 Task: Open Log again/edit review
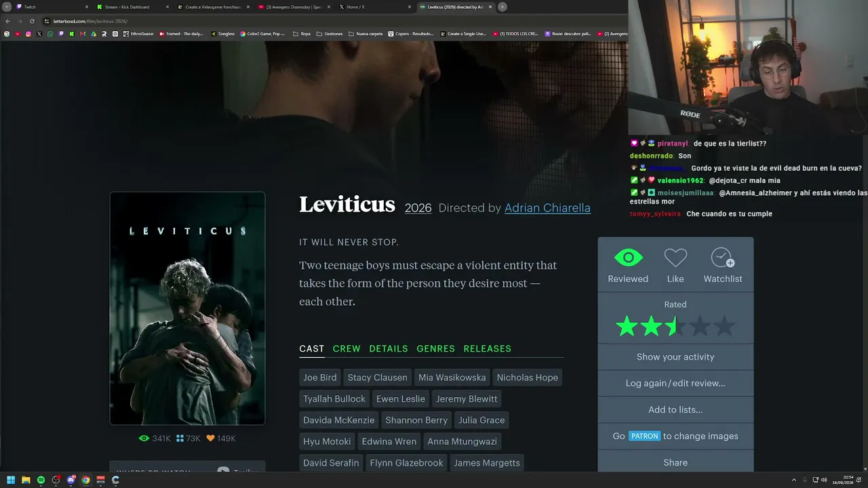pyautogui.click(x=675, y=383)
